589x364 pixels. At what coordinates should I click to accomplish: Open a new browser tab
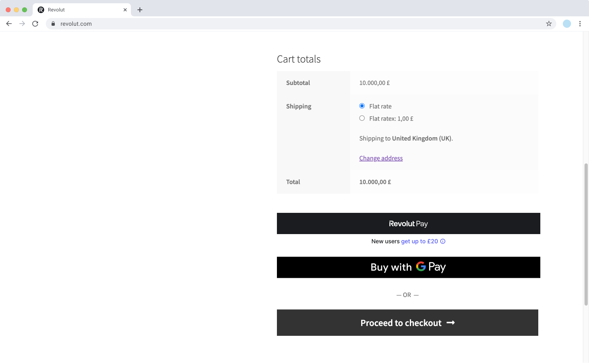140,10
